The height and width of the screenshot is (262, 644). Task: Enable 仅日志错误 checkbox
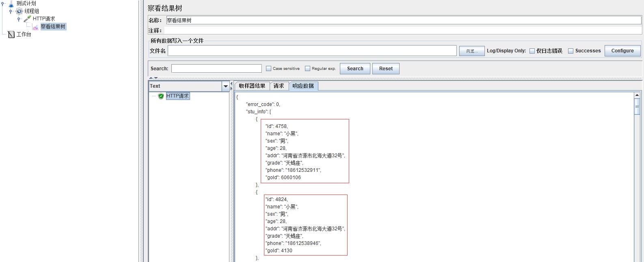coord(532,51)
